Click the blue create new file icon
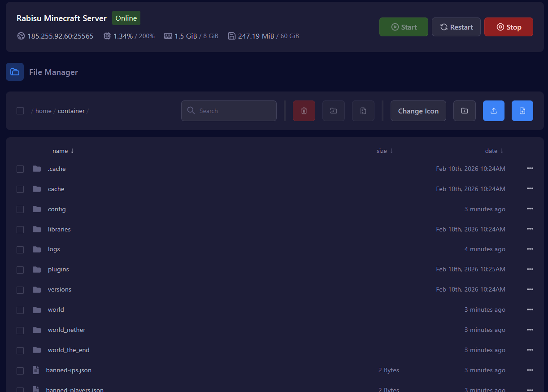The height and width of the screenshot is (392, 548). 522,111
